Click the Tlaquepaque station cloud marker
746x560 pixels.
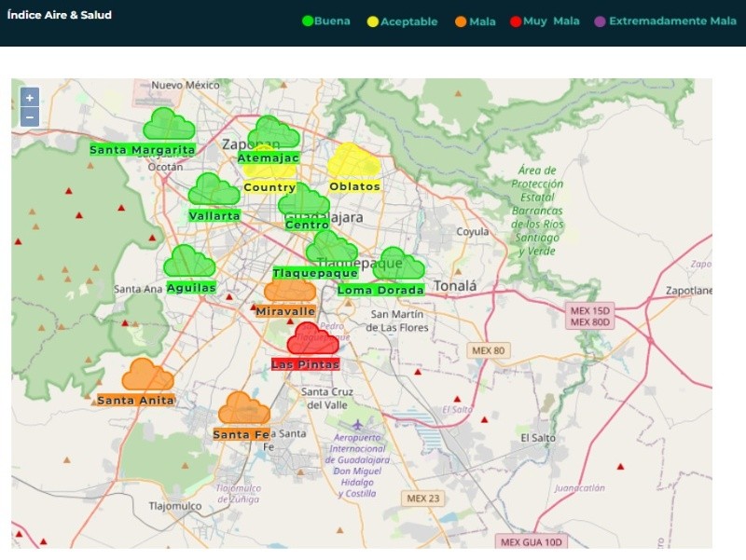331,249
